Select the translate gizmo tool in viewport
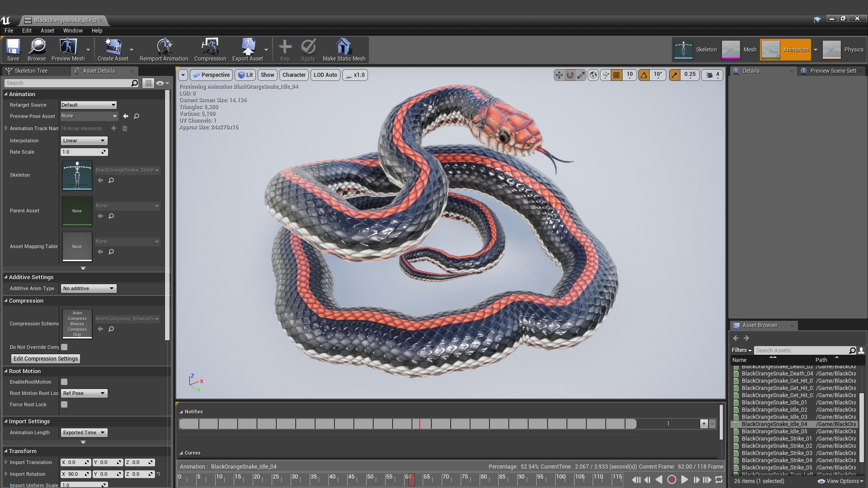 click(559, 75)
